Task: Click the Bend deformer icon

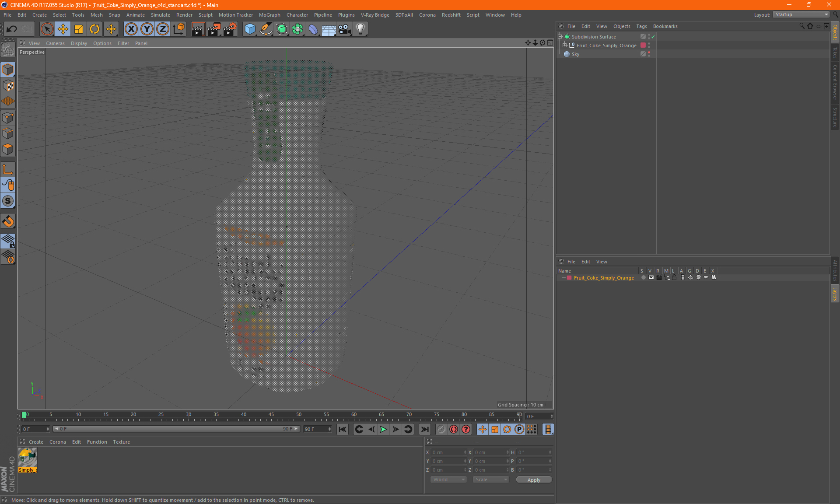Action: point(313,29)
